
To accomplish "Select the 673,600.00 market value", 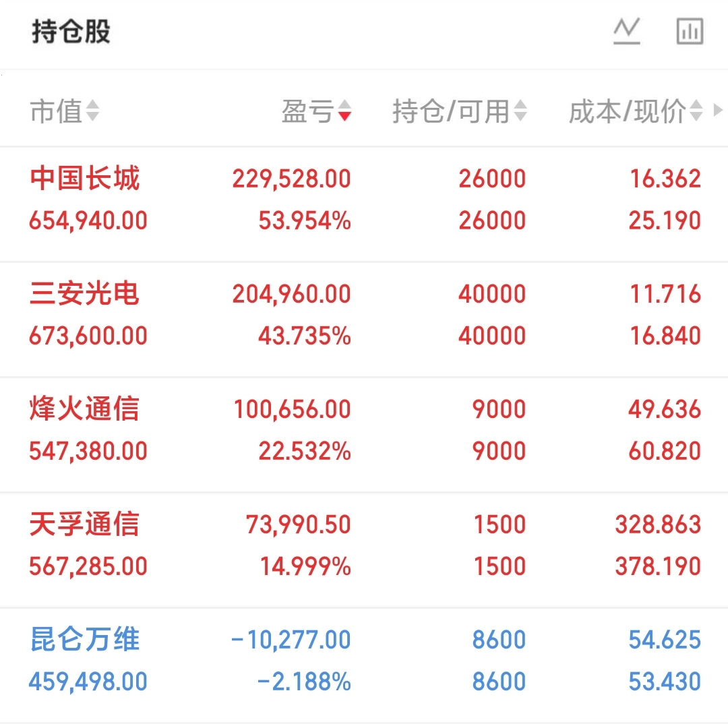I will pos(88,336).
